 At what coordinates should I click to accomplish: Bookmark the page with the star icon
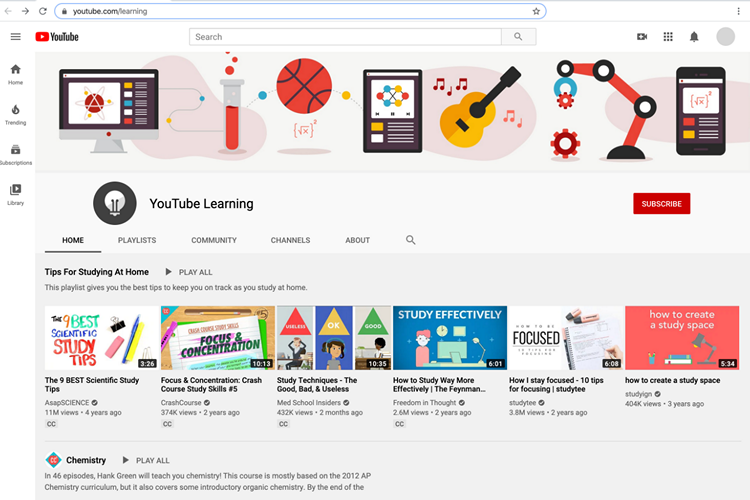(x=536, y=11)
